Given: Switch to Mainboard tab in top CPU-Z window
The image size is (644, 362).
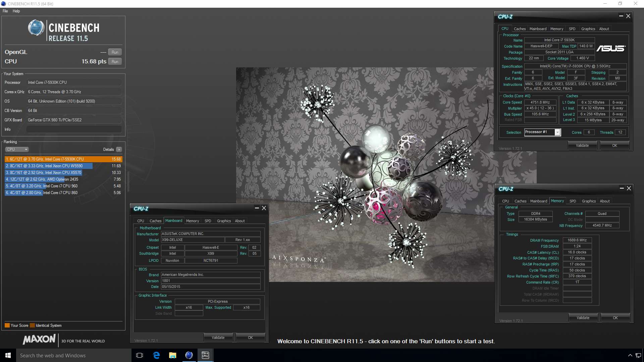Looking at the screenshot, I should tap(538, 29).
